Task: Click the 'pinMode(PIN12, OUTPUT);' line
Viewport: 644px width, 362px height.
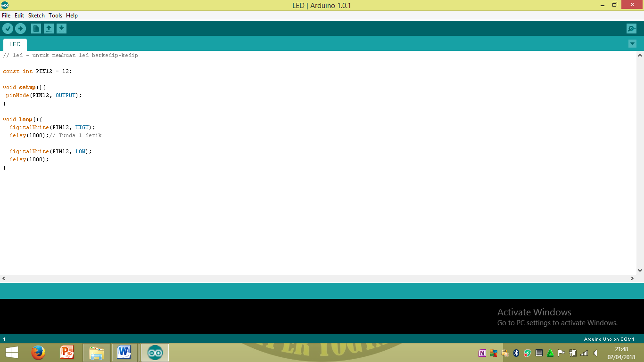Action: pos(44,95)
